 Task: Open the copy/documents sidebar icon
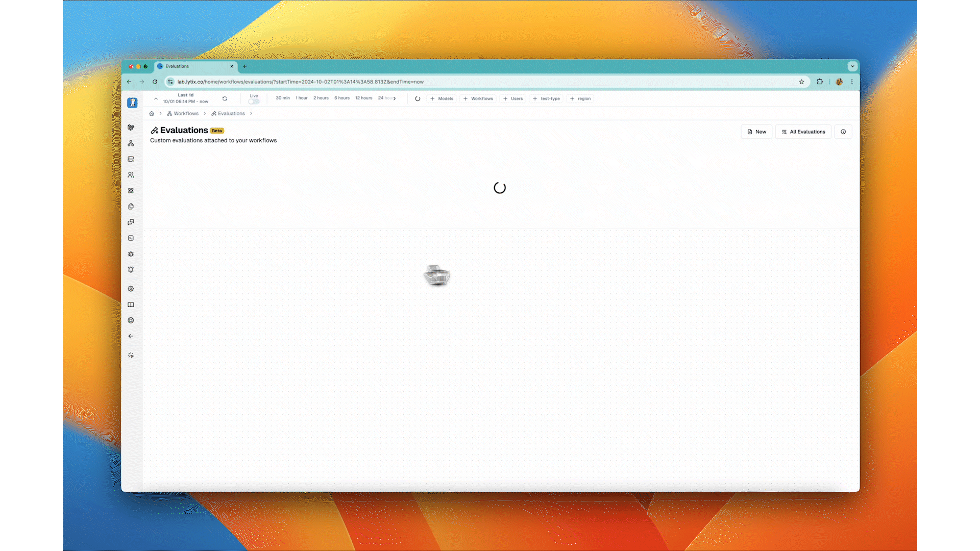pyautogui.click(x=131, y=207)
